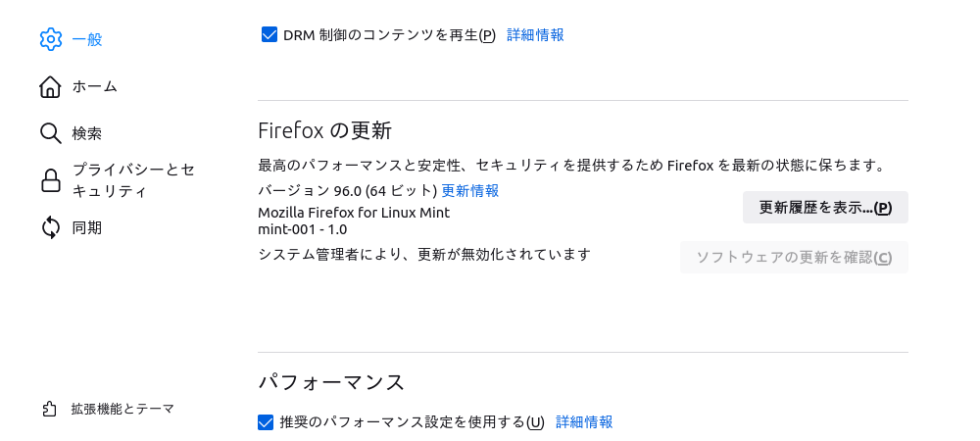Image resolution: width=980 pixels, height=441 pixels.
Task: Follow the 更新情報 link beside version number
Action: [x=470, y=191]
